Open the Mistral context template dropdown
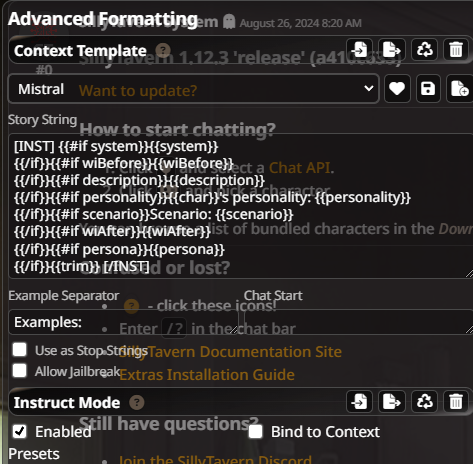Viewport: 473px width, 464px height. pos(193,89)
